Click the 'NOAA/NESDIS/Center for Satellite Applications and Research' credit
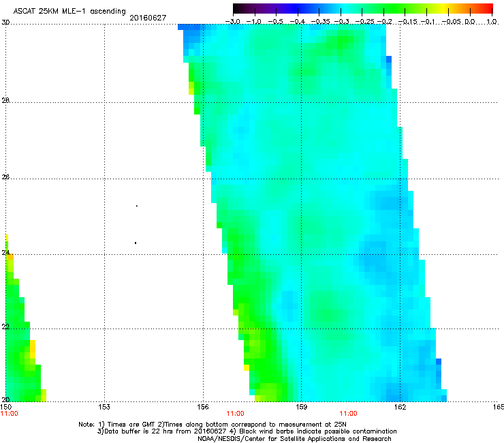The width and height of the screenshot is (504, 443). click(x=294, y=439)
